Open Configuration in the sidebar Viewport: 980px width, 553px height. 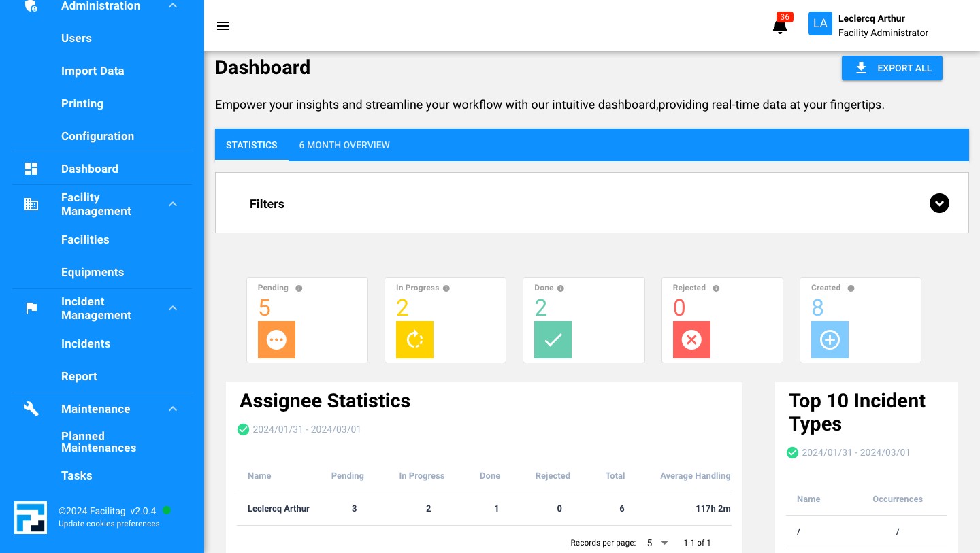coord(97,136)
